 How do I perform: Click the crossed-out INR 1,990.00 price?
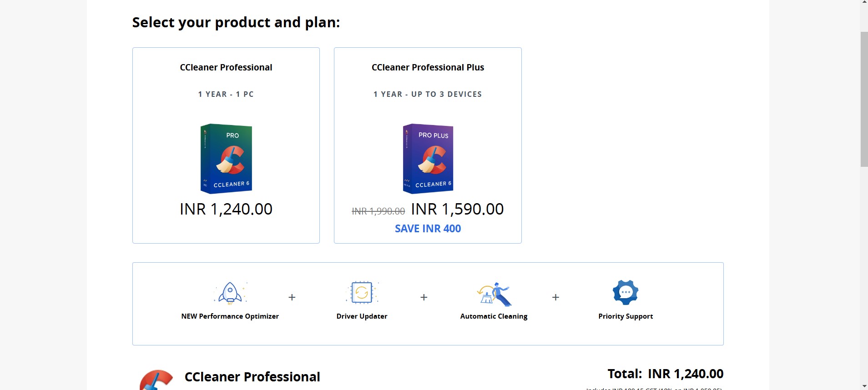378,210
